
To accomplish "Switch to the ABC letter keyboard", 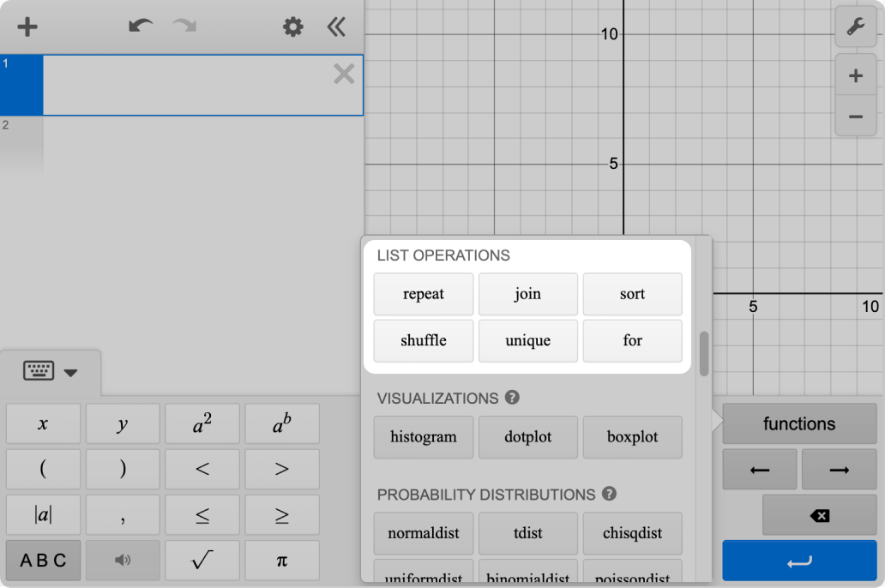I will [x=43, y=560].
